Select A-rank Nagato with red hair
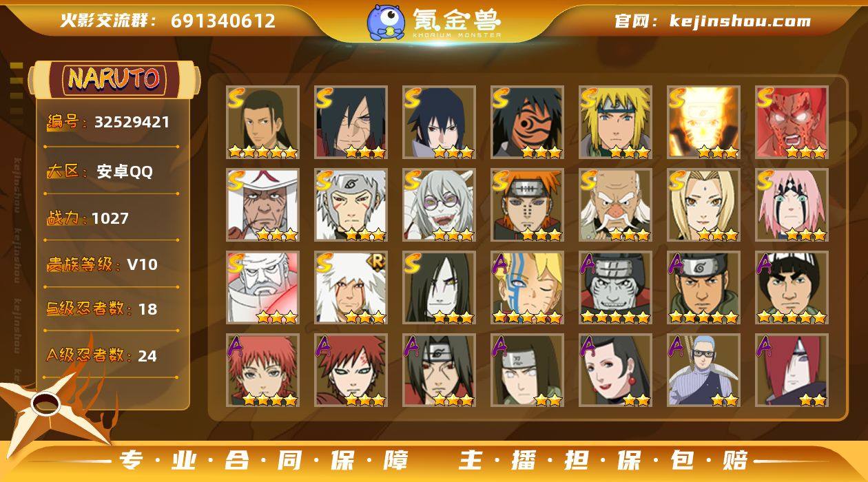This screenshot has height=482, width=868. [x=792, y=370]
